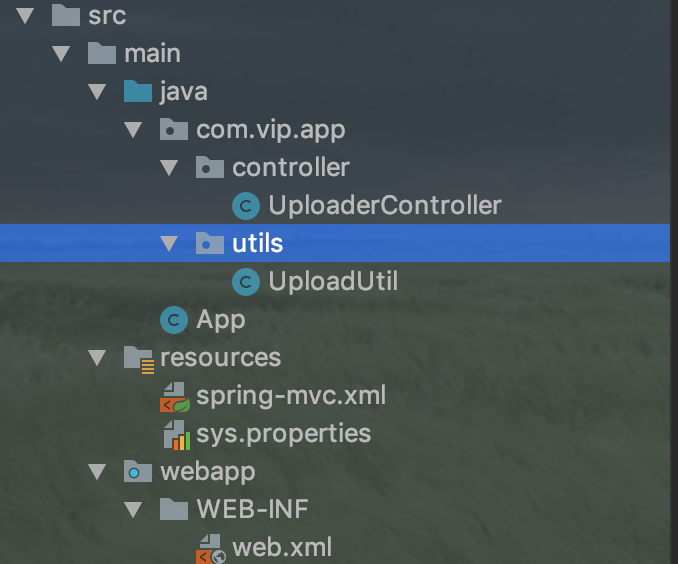The width and height of the screenshot is (678, 564).
Task: Collapse the com.vip.app package
Action: pos(133,130)
